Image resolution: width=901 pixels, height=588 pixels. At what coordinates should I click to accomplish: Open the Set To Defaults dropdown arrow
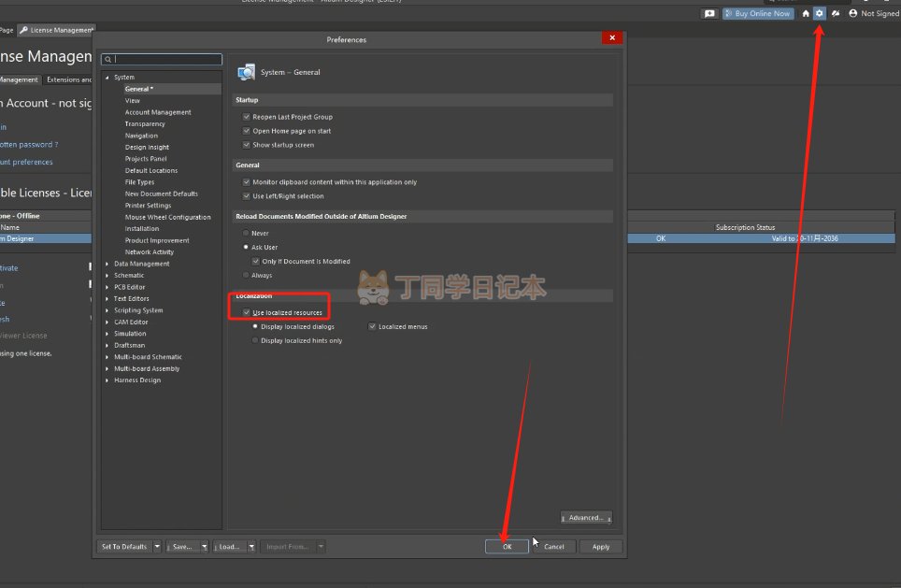(157, 547)
